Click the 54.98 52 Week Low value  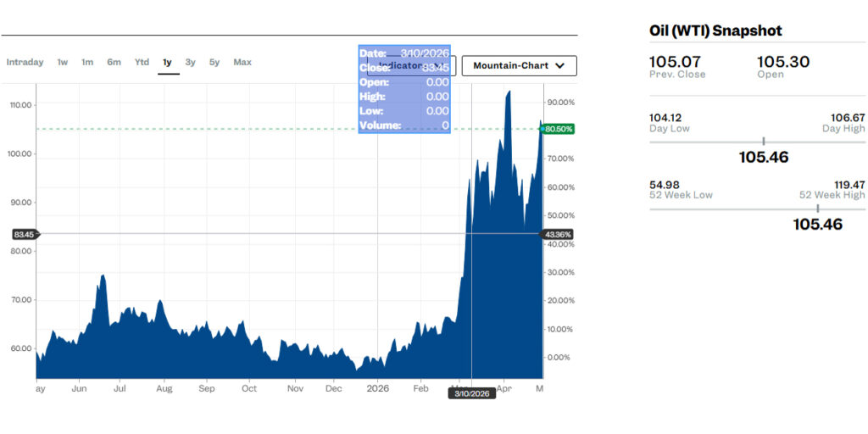(x=665, y=184)
